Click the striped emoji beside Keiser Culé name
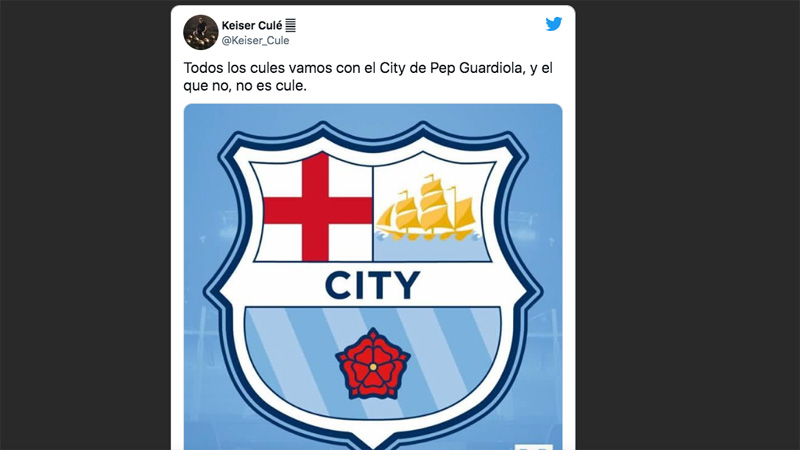This screenshot has height=450, width=800. tap(290, 25)
